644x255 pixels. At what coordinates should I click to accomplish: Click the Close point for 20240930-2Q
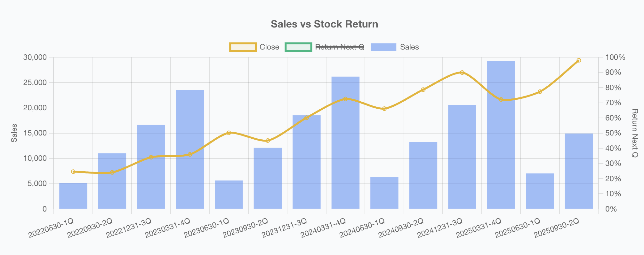[423, 89]
